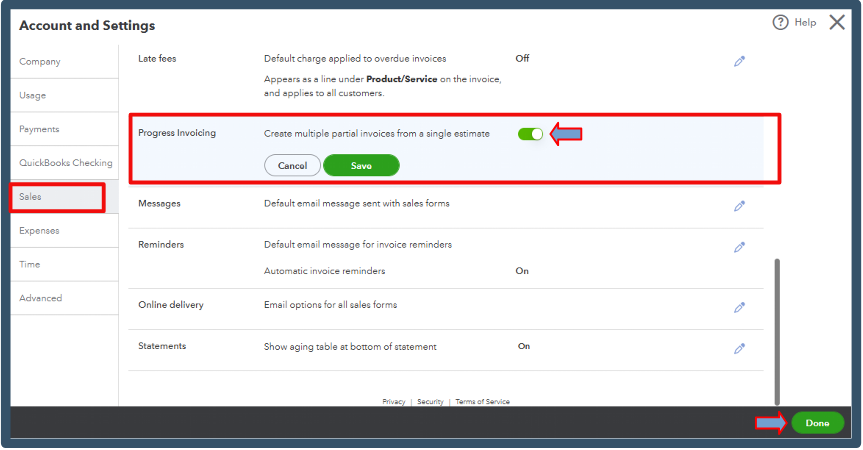Edit the Online delivery pencil icon
The width and height of the screenshot is (863, 450).
[739, 308]
